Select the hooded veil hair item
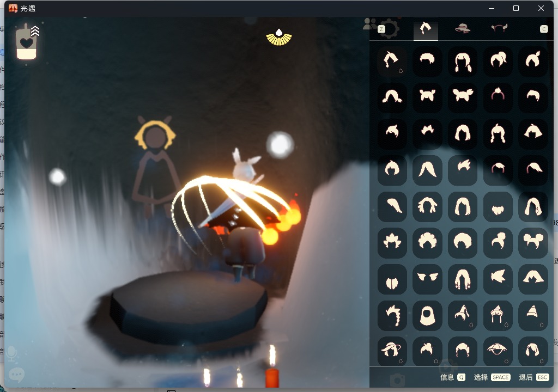The height and width of the screenshot is (392, 558). click(x=427, y=315)
